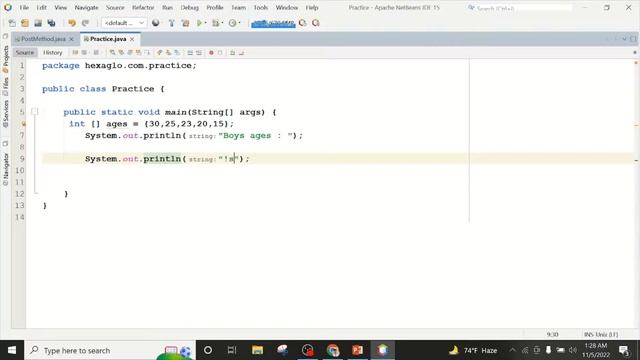Click the volume icon in system tray

point(572,350)
